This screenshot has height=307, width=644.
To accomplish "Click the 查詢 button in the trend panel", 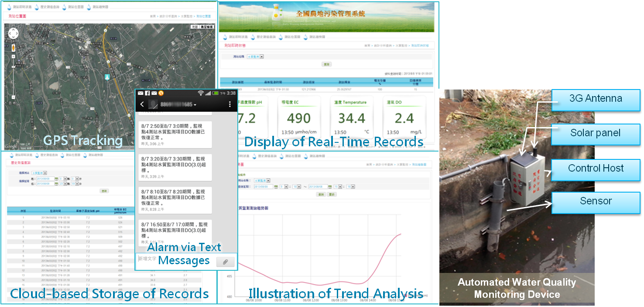I will click(x=321, y=194).
